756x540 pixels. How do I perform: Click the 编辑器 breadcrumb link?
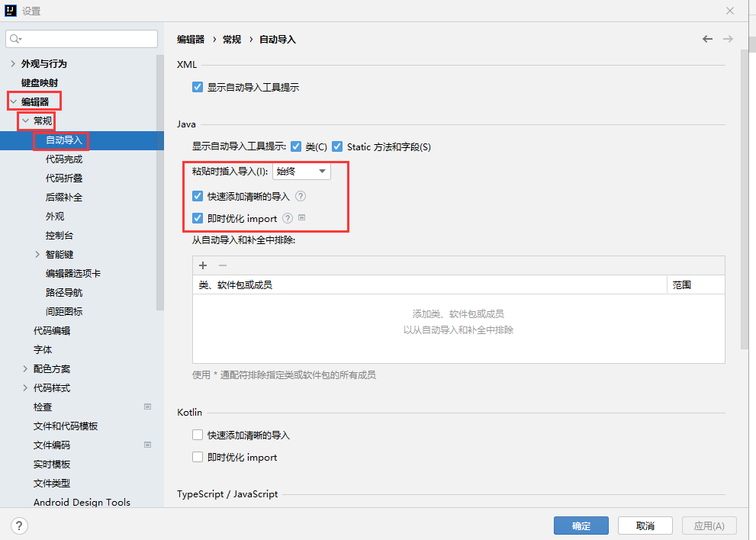(x=191, y=40)
